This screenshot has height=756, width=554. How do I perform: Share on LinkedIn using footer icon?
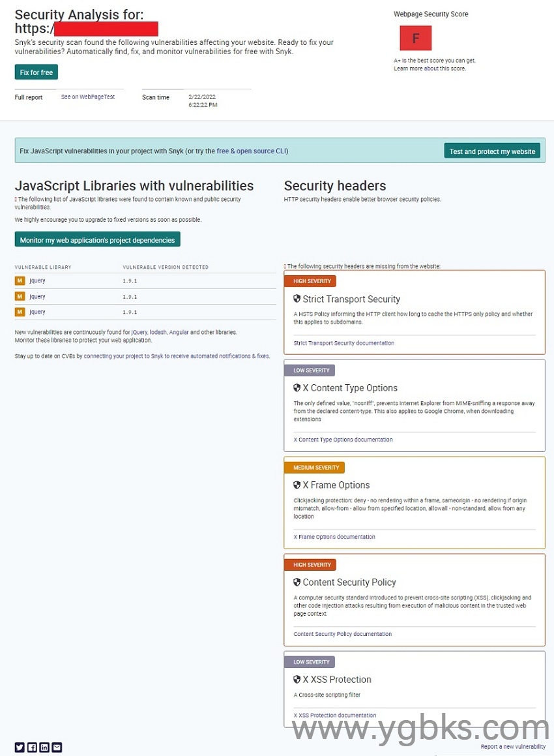click(x=44, y=747)
